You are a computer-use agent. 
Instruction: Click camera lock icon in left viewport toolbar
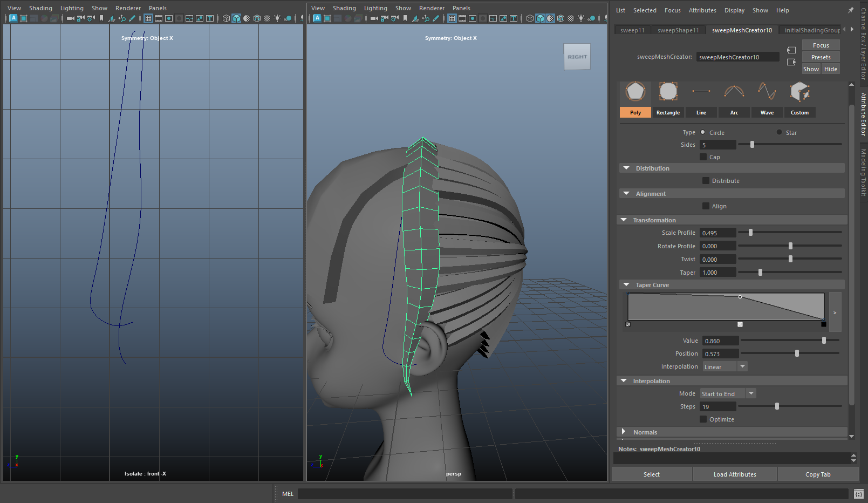point(80,18)
